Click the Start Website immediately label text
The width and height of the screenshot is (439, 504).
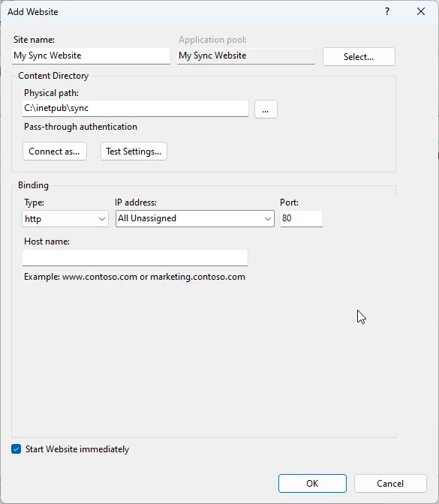77,449
